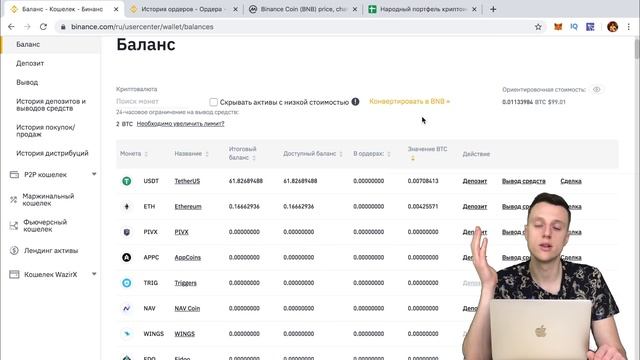
Task: Open the extension next to IQ icon
Action: point(590,27)
